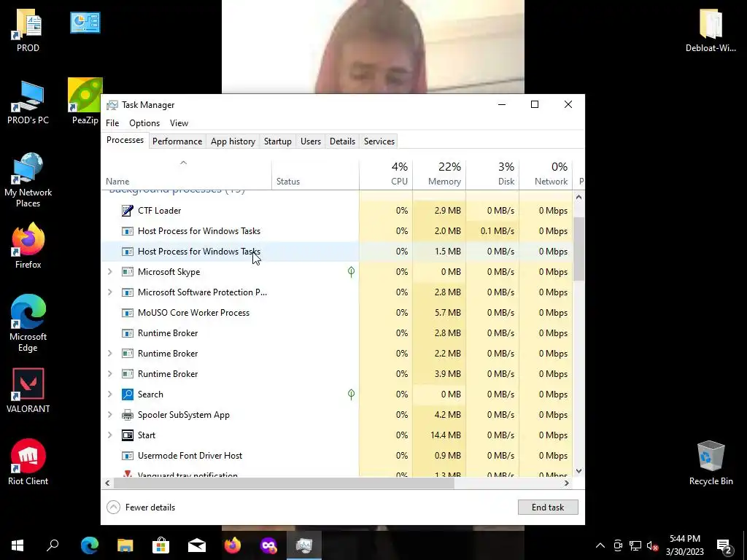The width and height of the screenshot is (747, 560).
Task: Open the network tray icon
Action: 635,545
